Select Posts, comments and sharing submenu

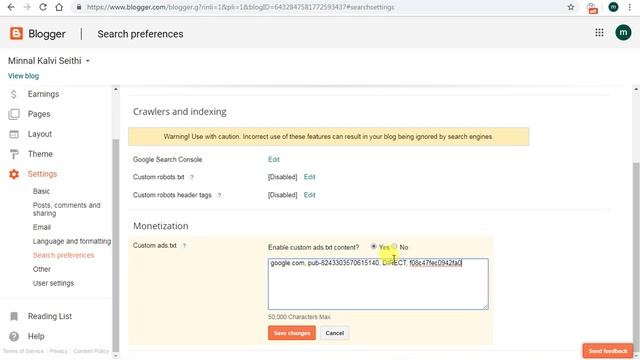(x=67, y=209)
